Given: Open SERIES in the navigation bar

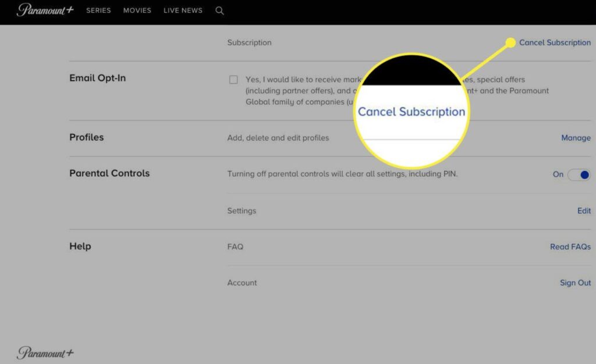Looking at the screenshot, I should tap(98, 10).
